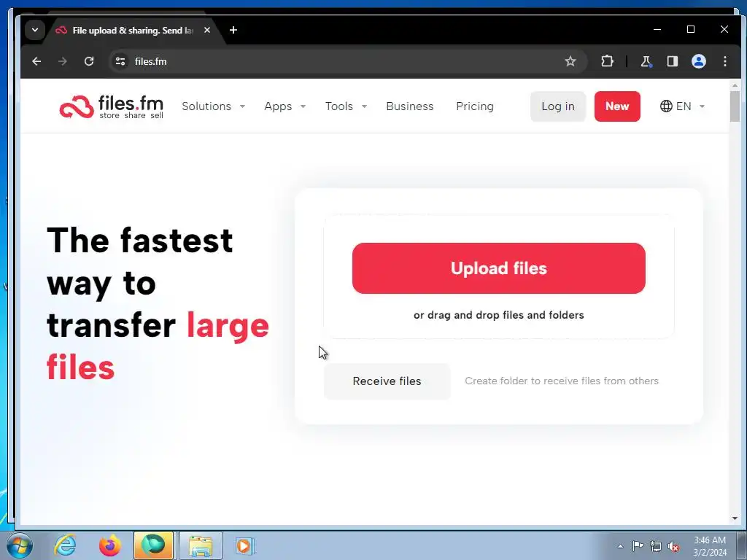The height and width of the screenshot is (560, 747).
Task: Go back to the previous page
Action: tap(36, 61)
